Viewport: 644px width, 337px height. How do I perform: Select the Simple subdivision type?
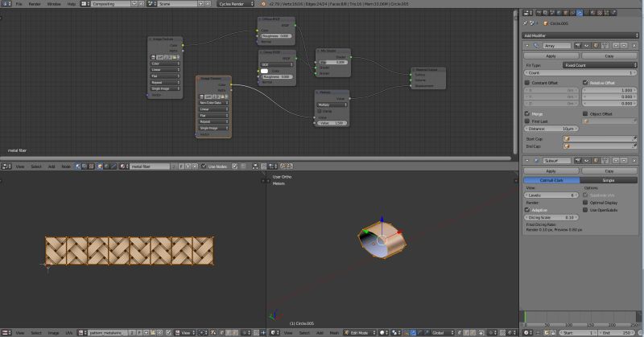(609, 180)
